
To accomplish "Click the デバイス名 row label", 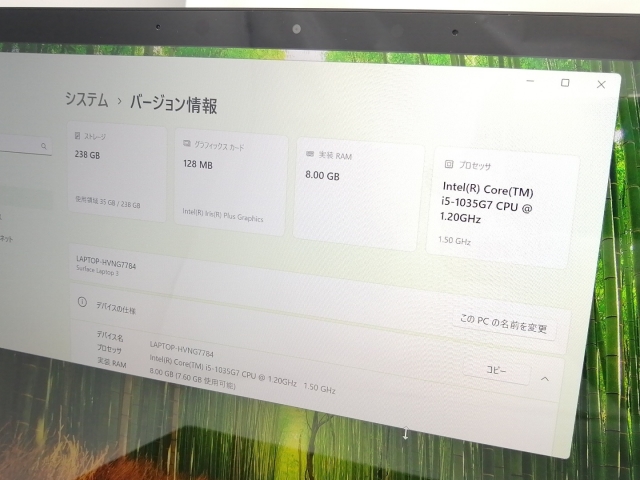I will [x=110, y=336].
